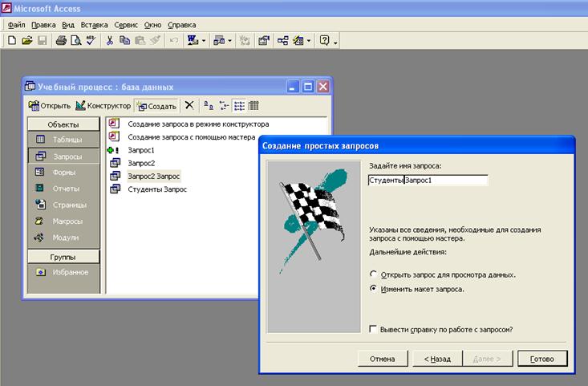
Task: Select Таблицы in the objects panel
Action: coord(63,140)
